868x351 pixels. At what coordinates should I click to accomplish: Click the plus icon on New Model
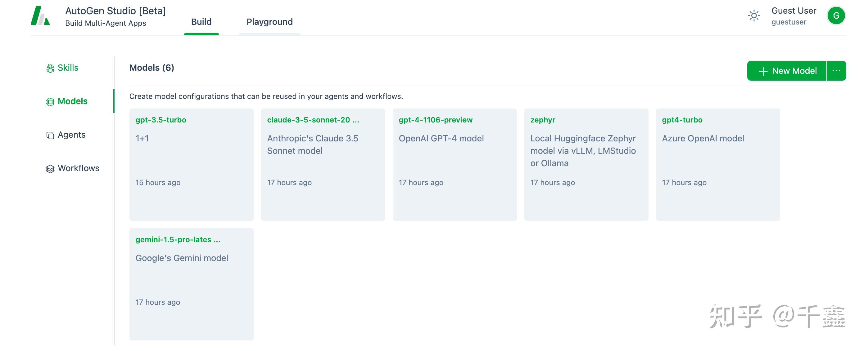point(763,71)
